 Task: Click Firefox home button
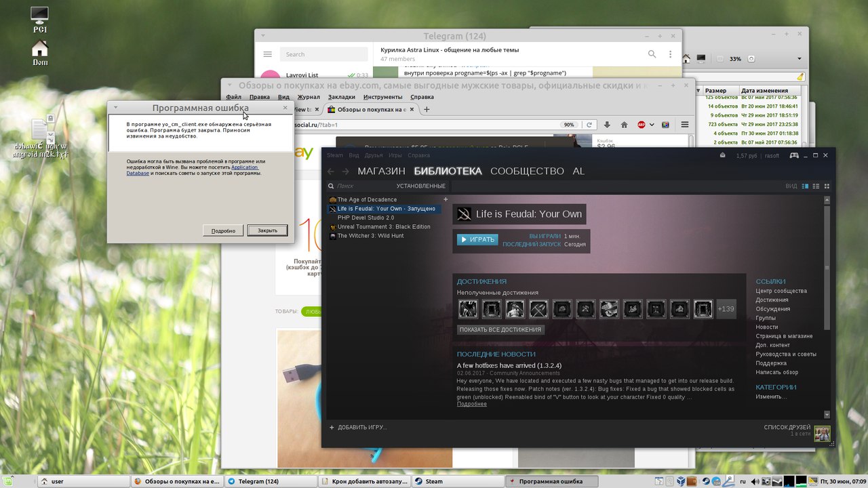pyautogui.click(x=624, y=125)
